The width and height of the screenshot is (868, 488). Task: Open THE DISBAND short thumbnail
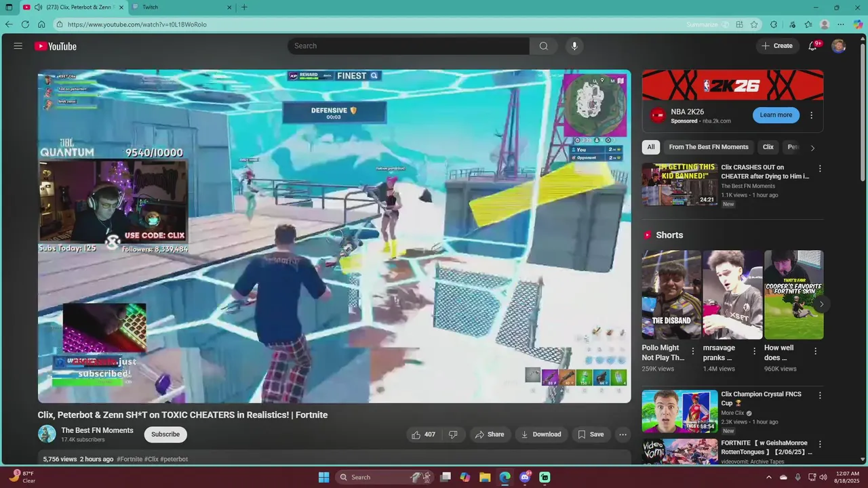coord(671,294)
